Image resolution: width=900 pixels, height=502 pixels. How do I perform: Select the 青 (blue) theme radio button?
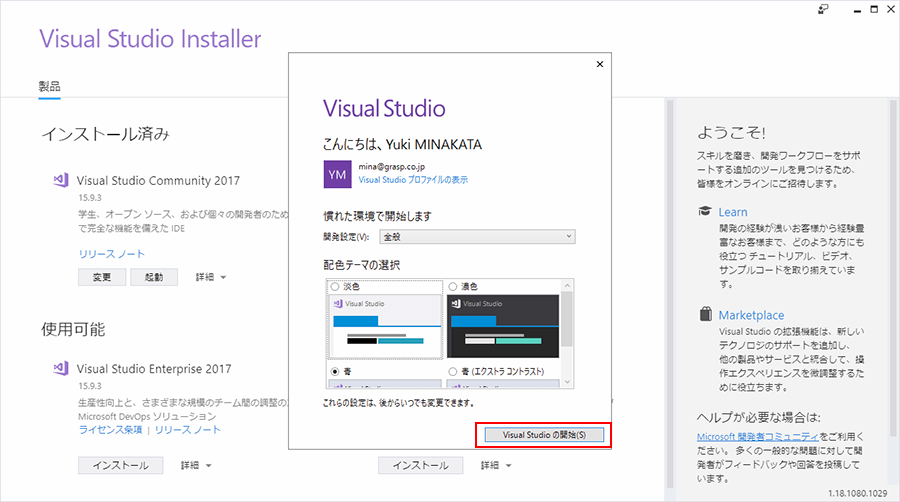click(335, 371)
